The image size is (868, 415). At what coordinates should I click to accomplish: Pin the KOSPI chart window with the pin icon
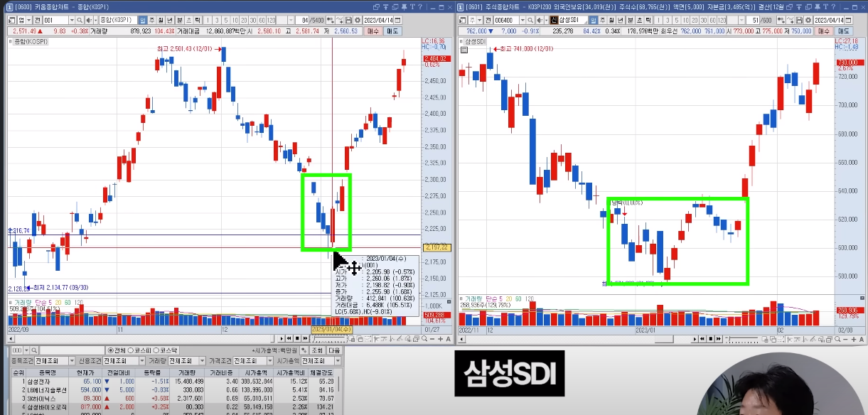click(404, 7)
